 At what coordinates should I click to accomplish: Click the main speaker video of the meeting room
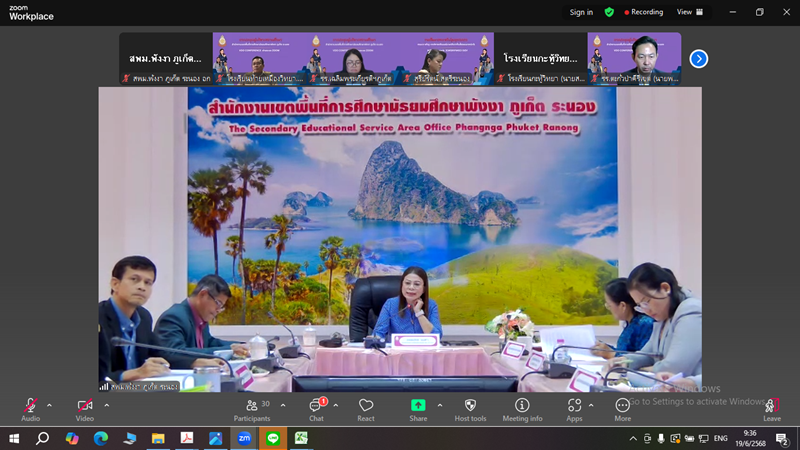click(x=400, y=239)
